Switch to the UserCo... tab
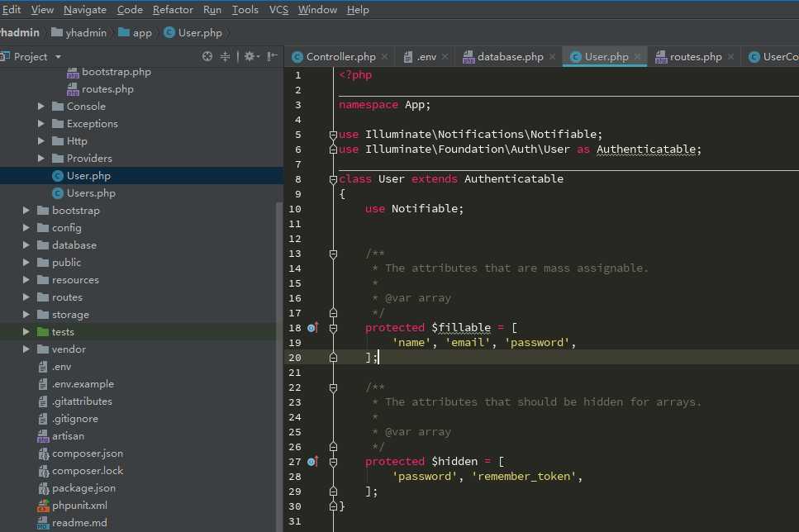Viewport: 799px width, 532px height. pos(773,56)
